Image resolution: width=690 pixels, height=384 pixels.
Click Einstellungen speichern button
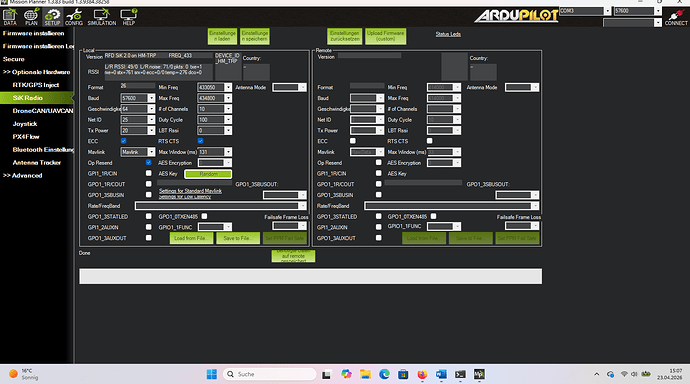(x=255, y=36)
